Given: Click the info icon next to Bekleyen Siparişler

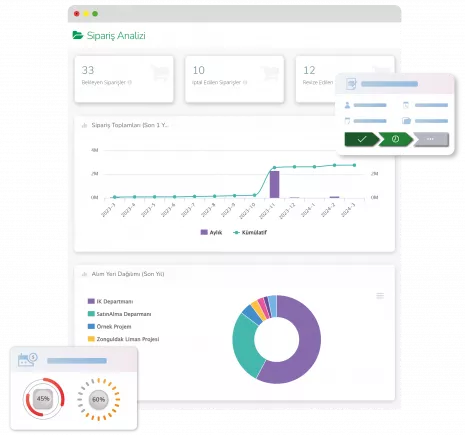Looking at the screenshot, I should (x=130, y=82).
